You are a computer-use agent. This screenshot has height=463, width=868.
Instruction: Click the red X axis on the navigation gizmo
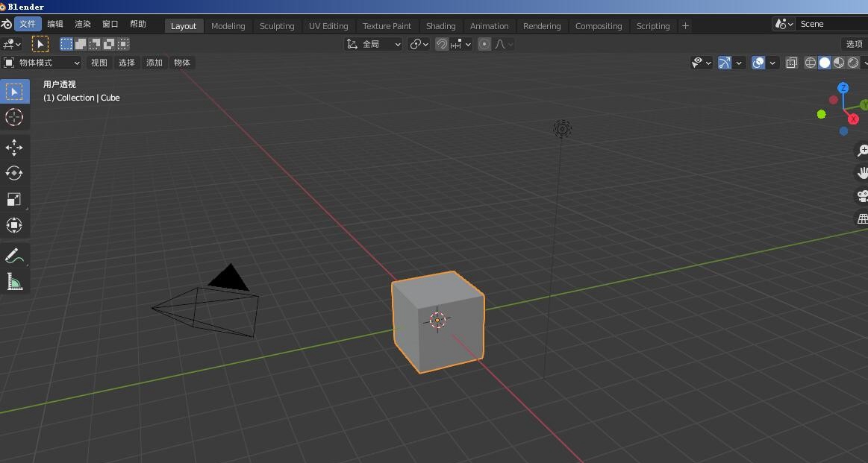pyautogui.click(x=853, y=119)
